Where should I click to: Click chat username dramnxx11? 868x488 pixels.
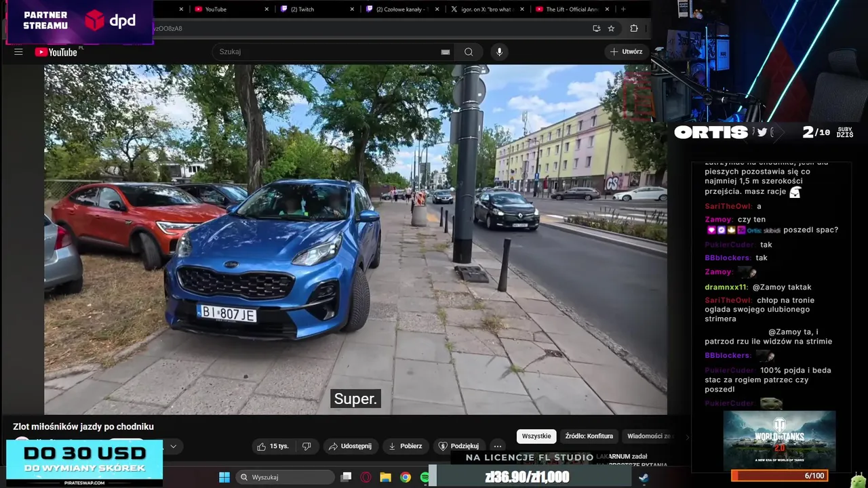click(x=726, y=287)
